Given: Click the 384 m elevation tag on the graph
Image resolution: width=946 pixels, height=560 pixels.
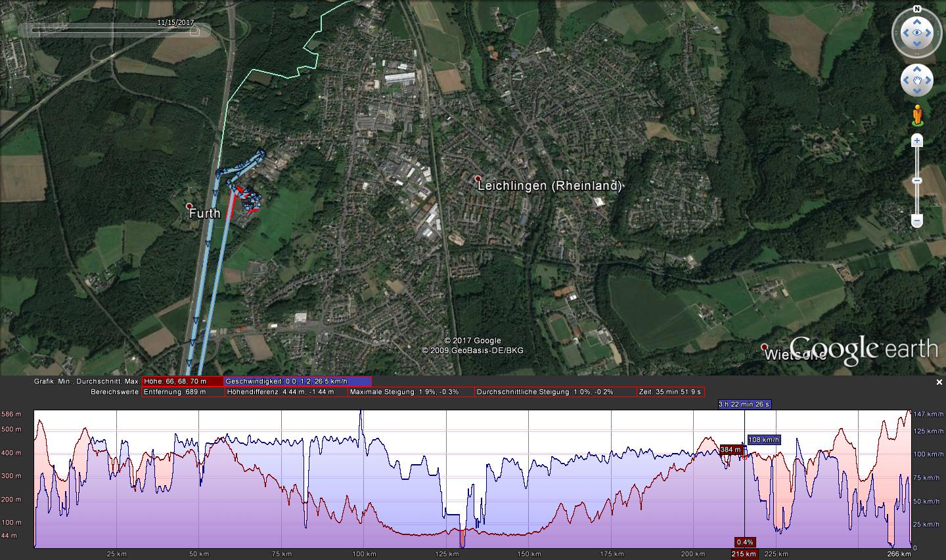Looking at the screenshot, I should tap(731, 450).
